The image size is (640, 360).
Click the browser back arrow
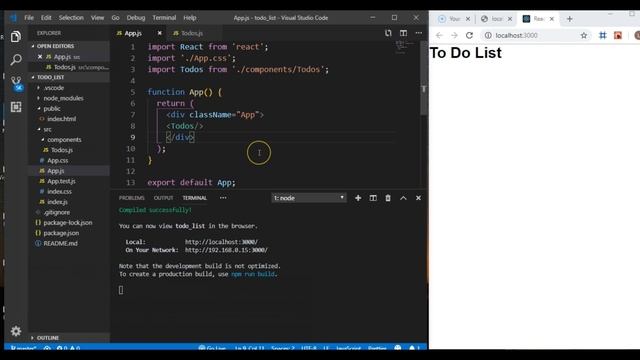point(439,36)
